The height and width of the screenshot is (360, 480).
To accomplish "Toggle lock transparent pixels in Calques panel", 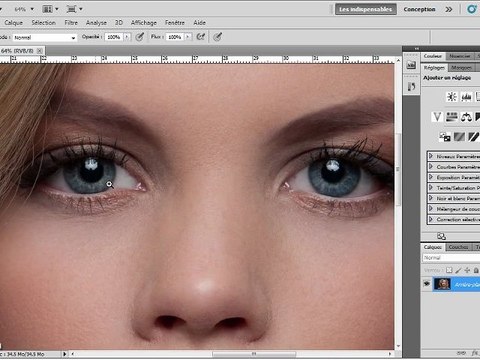I will click(x=449, y=270).
